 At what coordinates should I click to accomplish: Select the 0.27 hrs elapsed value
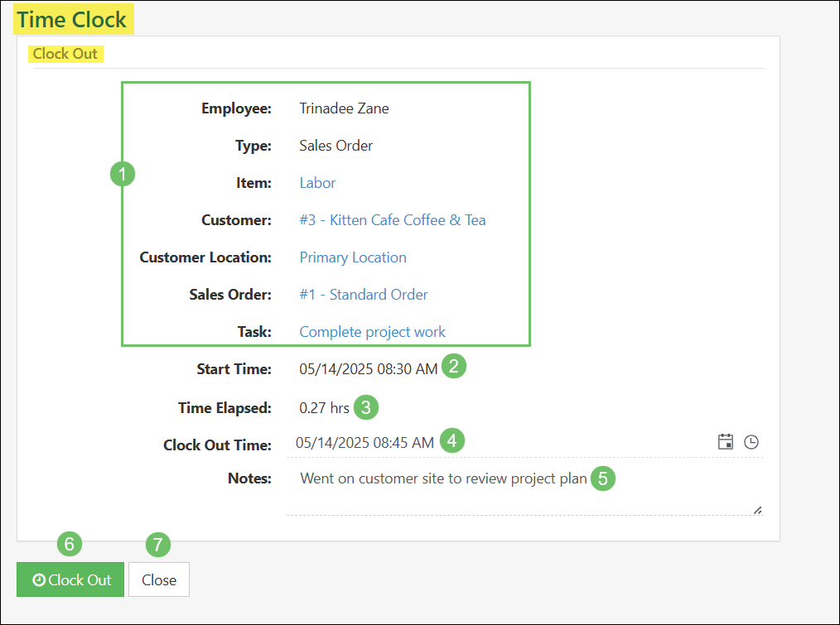[324, 408]
